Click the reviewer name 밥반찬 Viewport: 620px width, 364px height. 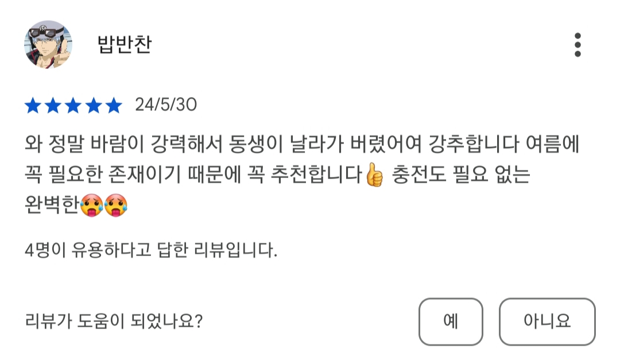125,45
